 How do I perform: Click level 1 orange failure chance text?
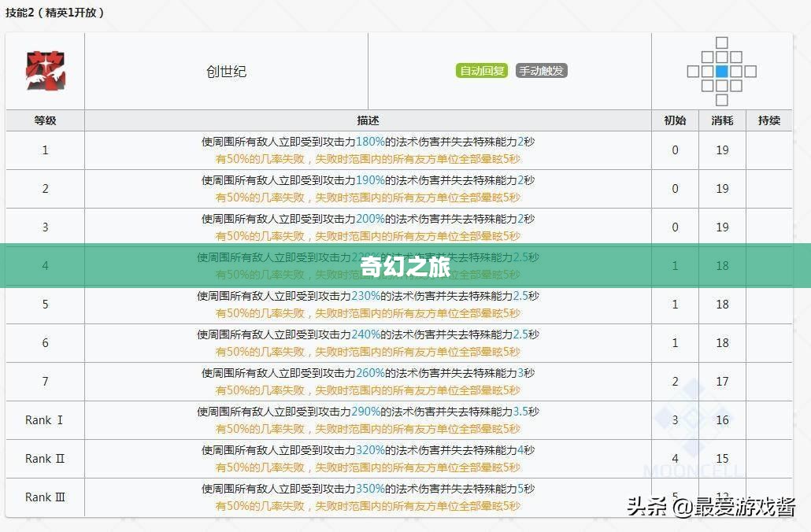tap(368, 159)
